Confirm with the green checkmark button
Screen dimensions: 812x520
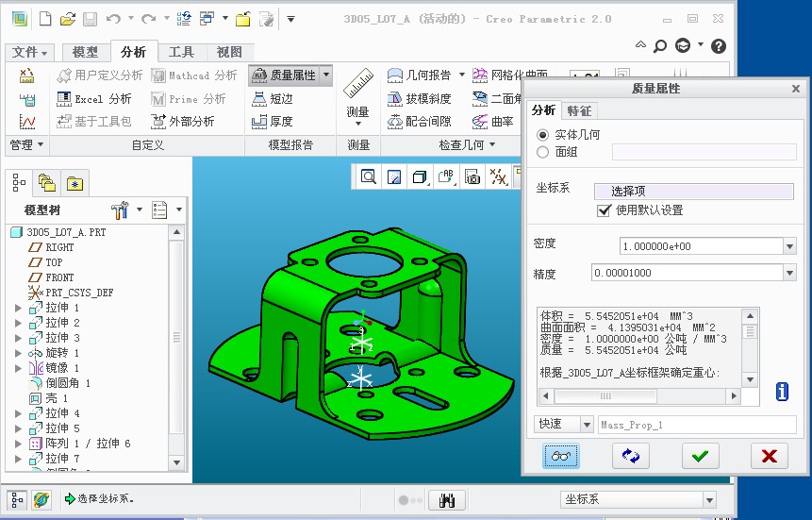699,456
